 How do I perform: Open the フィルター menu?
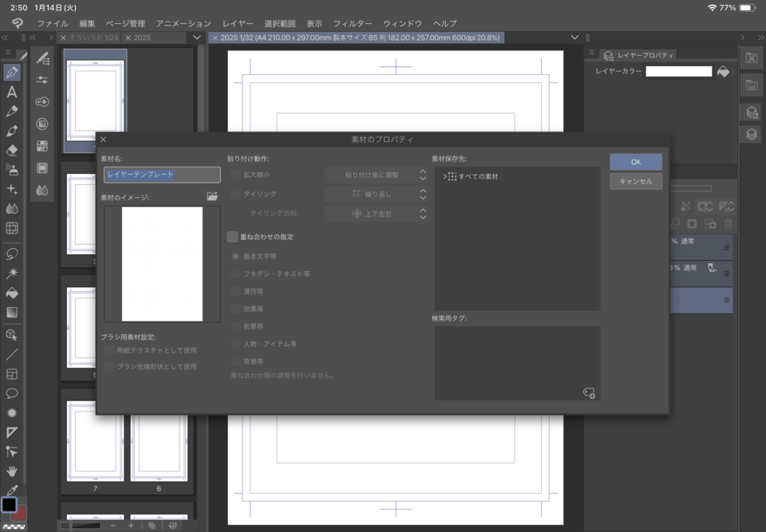(x=352, y=24)
